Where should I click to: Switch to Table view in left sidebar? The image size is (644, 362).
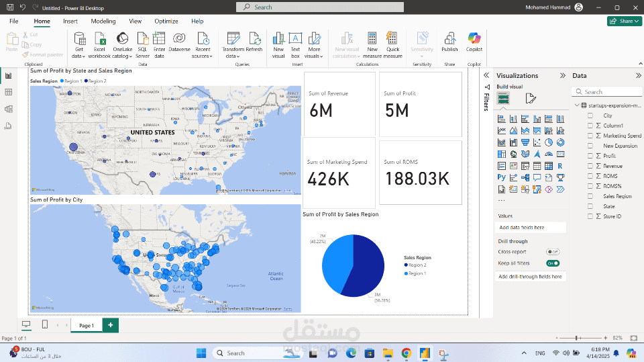tap(8, 92)
